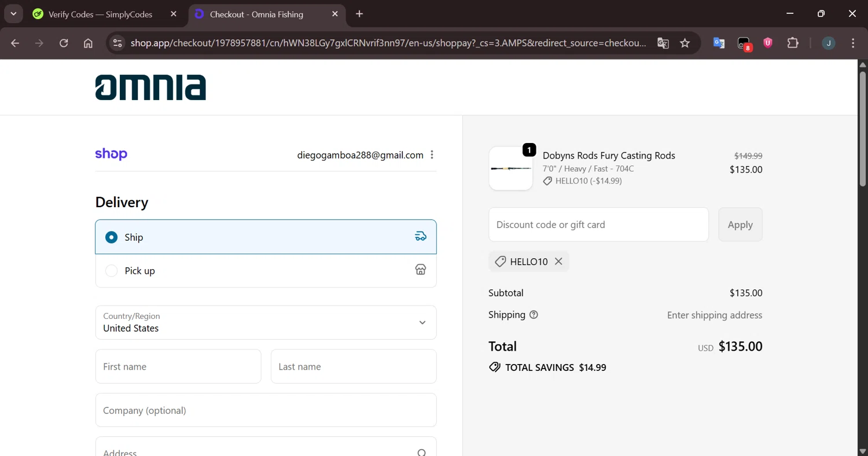Click the translate page icon
The image size is (868, 456).
coord(663,43)
